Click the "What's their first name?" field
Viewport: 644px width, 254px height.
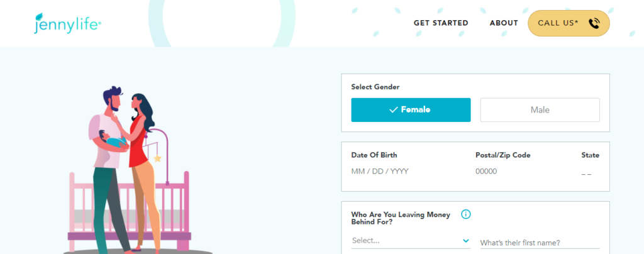(539, 243)
